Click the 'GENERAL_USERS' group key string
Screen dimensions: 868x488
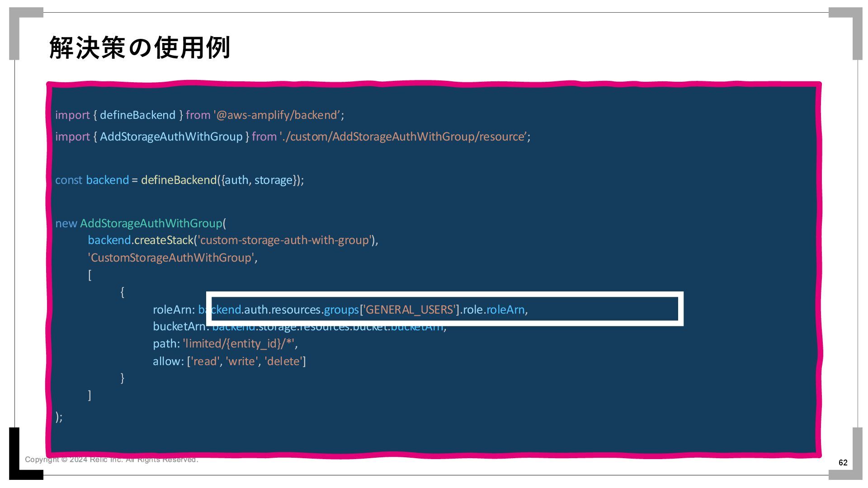coord(410,310)
